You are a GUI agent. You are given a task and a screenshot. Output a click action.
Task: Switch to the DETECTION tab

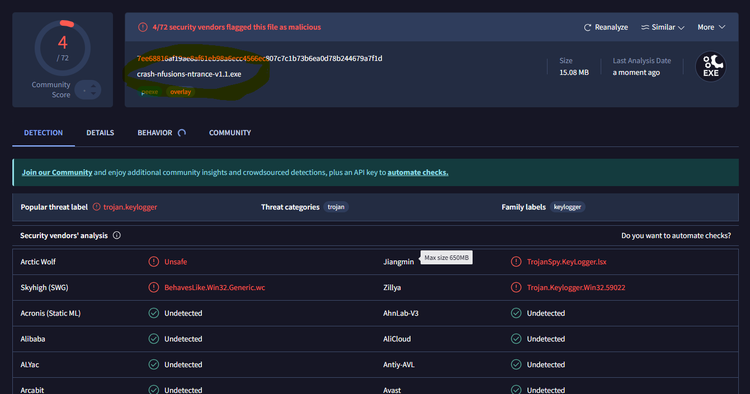point(43,132)
